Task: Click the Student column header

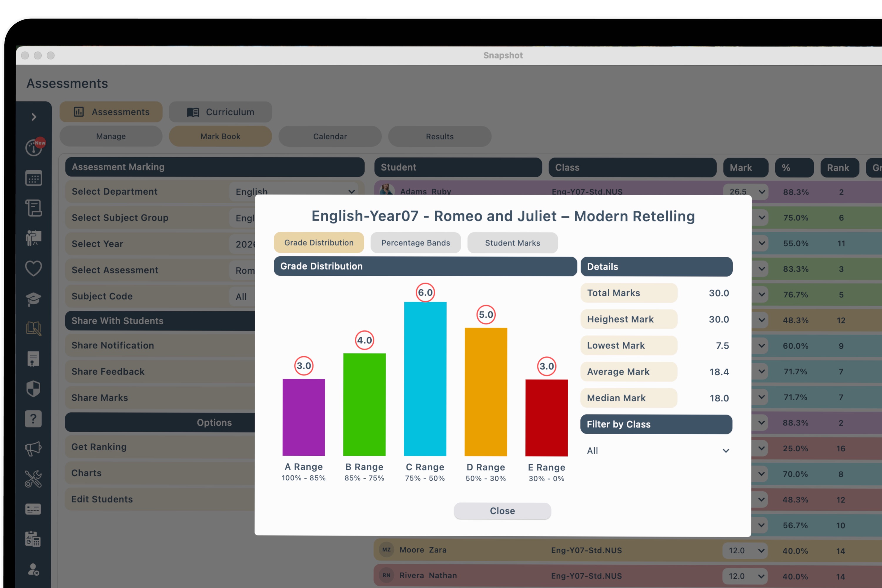Action: click(458, 167)
